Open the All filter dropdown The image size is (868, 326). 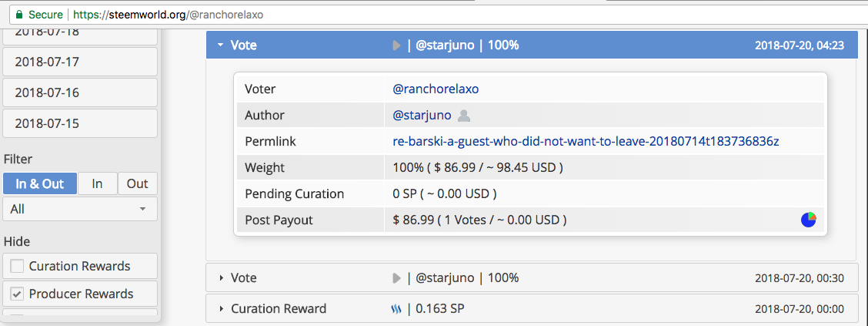[x=80, y=209]
